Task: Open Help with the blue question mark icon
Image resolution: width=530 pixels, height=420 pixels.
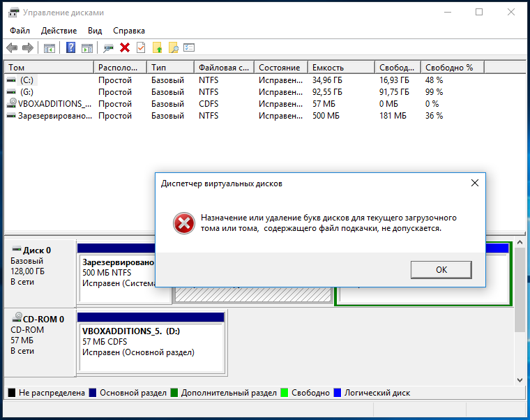Action: [x=70, y=47]
